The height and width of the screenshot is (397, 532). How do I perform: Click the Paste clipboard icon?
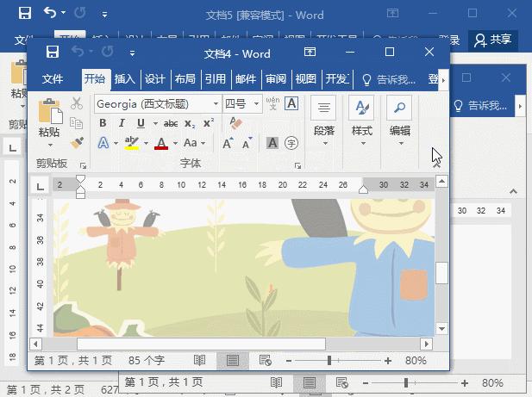[x=50, y=111]
